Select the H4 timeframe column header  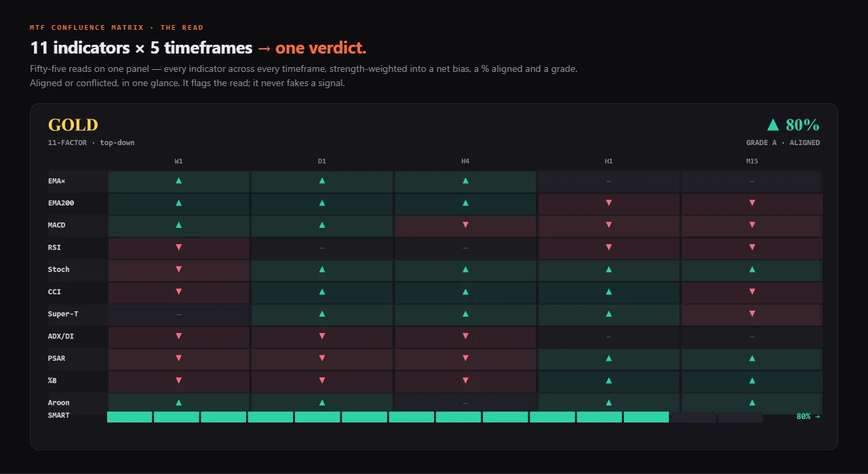coord(465,161)
